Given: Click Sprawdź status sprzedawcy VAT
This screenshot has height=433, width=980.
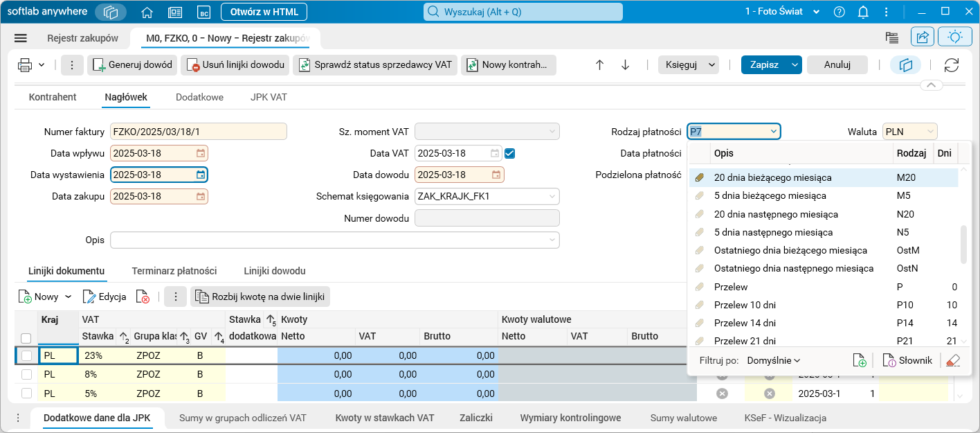Looking at the screenshot, I should [x=375, y=65].
